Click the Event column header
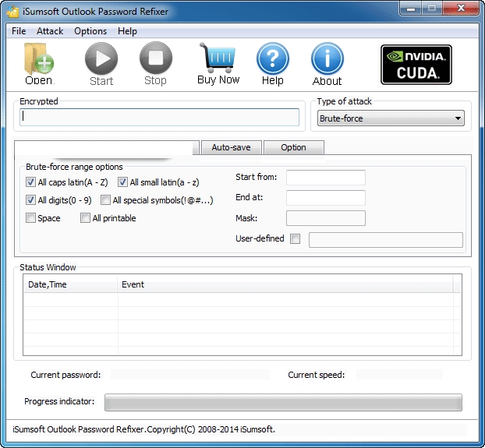Image resolution: width=485 pixels, height=448 pixels. [x=285, y=284]
